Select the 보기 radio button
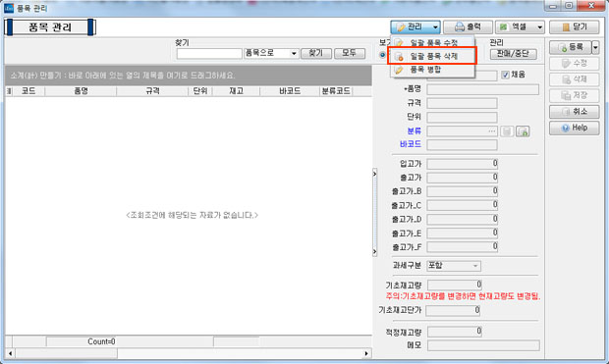The image size is (609, 364). 382,55
